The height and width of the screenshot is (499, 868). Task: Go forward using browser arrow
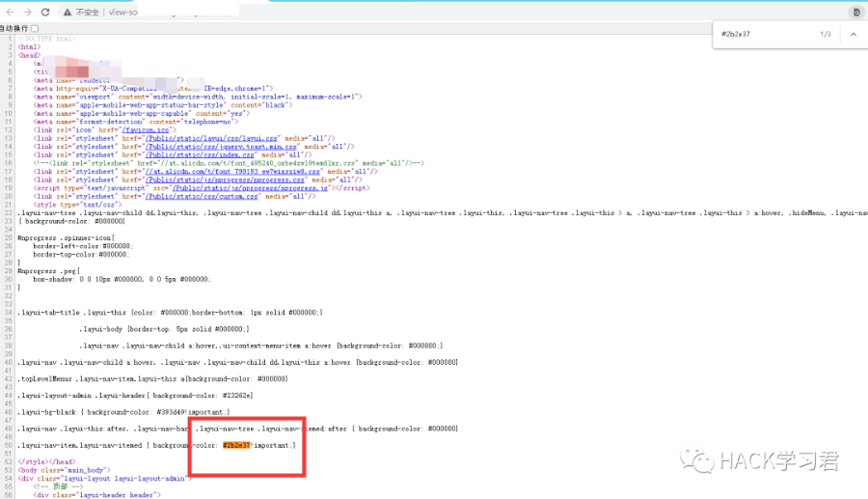click(27, 12)
